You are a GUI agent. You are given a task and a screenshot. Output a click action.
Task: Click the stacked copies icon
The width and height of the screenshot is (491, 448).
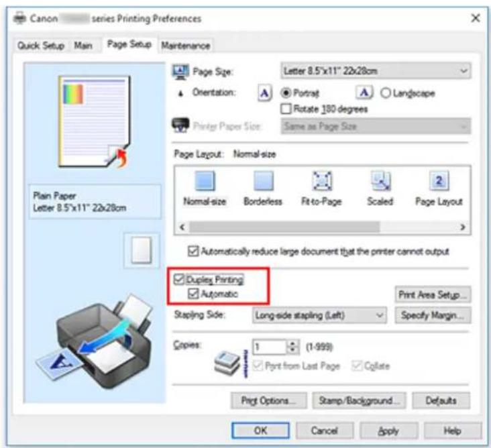coord(227,363)
